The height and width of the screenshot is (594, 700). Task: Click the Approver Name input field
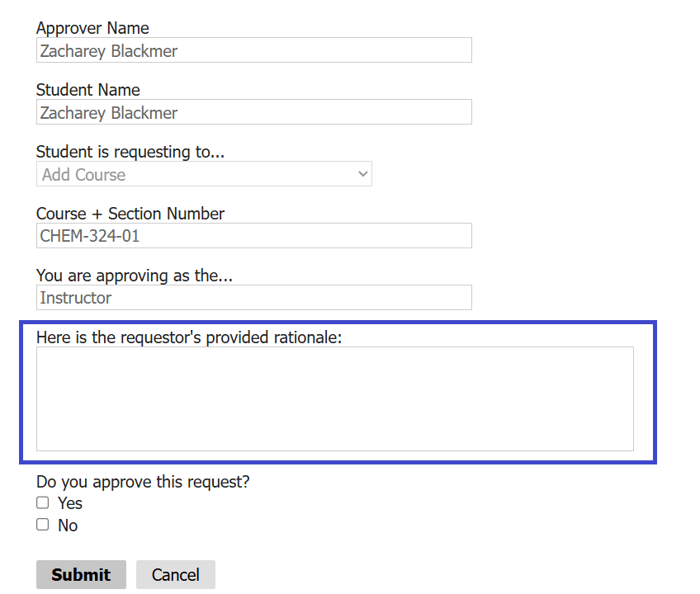[253, 50]
